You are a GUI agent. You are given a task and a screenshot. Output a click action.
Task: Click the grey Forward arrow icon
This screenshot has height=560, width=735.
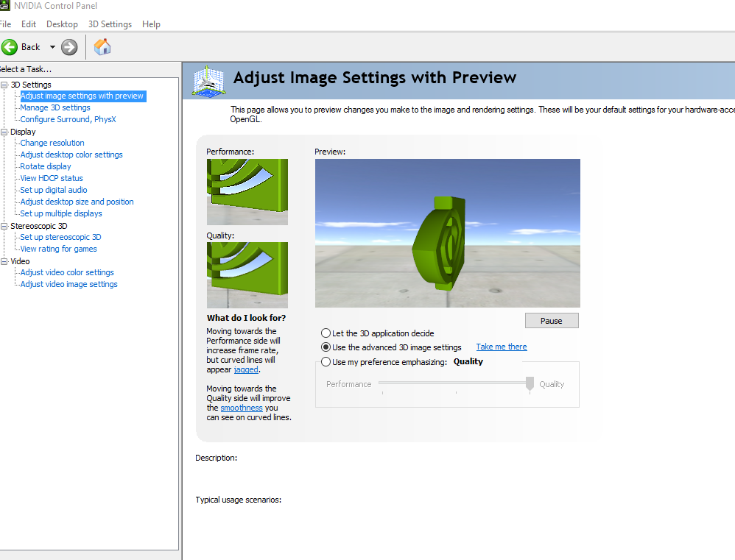pos(69,47)
